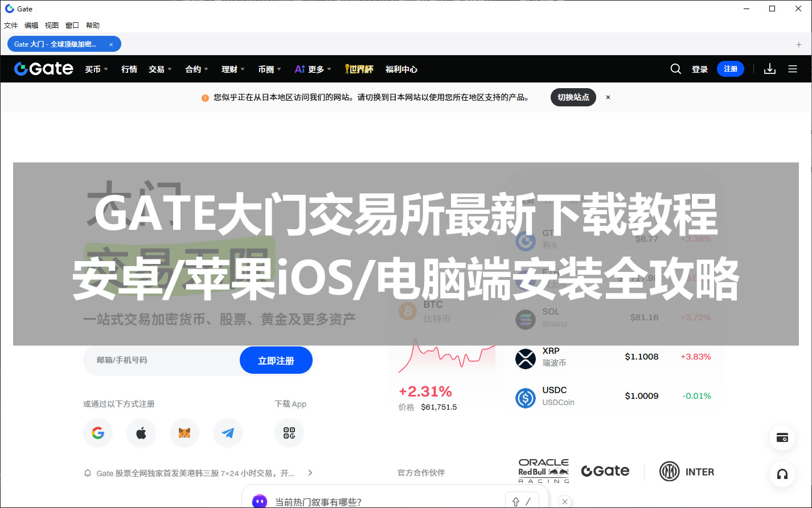Click the 立即注册 button

click(276, 360)
